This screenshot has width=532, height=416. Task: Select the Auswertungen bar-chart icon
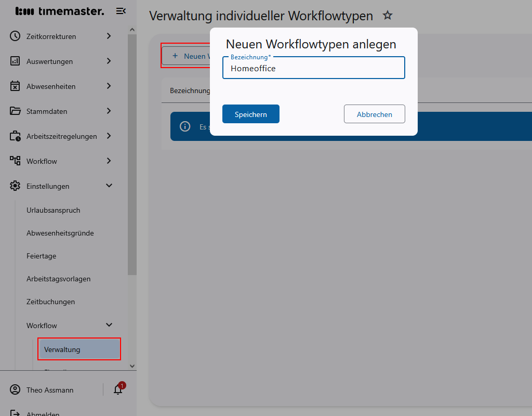click(x=15, y=61)
